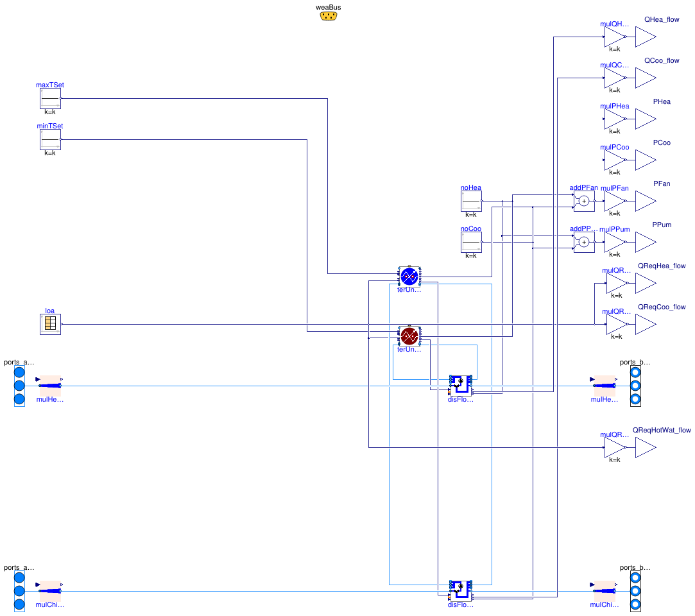Select the disFlo block on the heating line
This screenshot has width=695, height=616.
click(461, 386)
